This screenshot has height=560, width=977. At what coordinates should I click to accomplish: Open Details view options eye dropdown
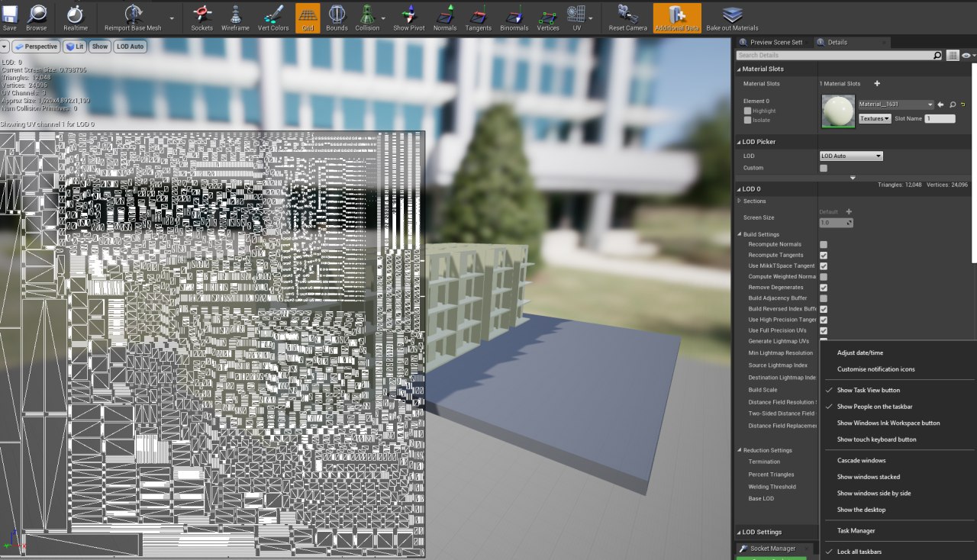coord(968,56)
